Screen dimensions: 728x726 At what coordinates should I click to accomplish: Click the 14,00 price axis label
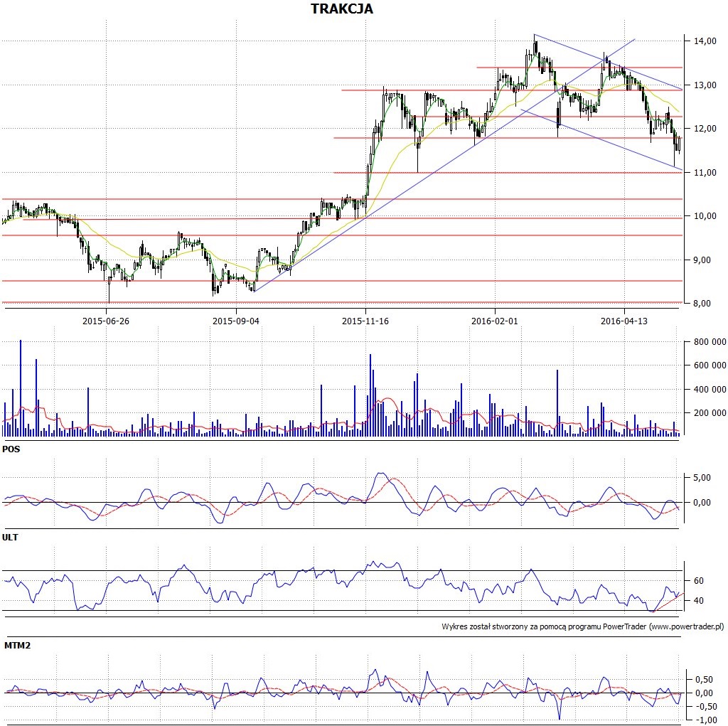tap(705, 41)
